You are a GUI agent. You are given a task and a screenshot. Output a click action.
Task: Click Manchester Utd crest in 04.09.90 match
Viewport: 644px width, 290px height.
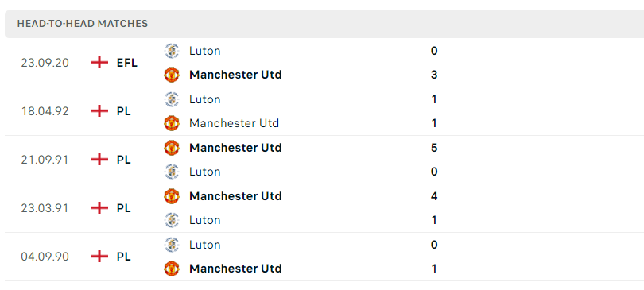click(x=171, y=269)
